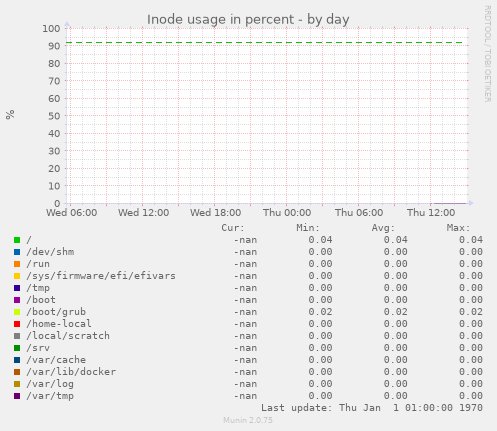Click the Cur: column header
This screenshot has height=431, width=497.
point(233,228)
